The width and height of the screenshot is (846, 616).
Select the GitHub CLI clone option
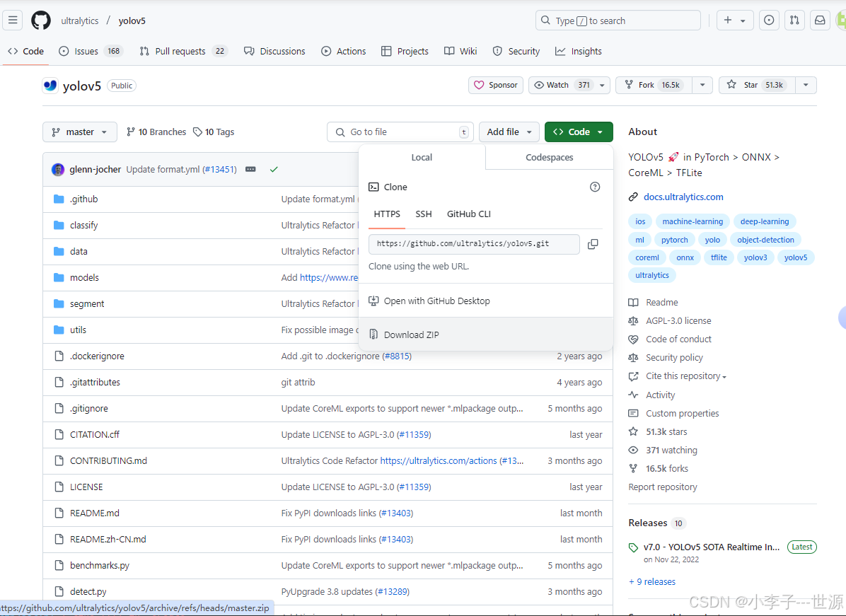click(469, 214)
